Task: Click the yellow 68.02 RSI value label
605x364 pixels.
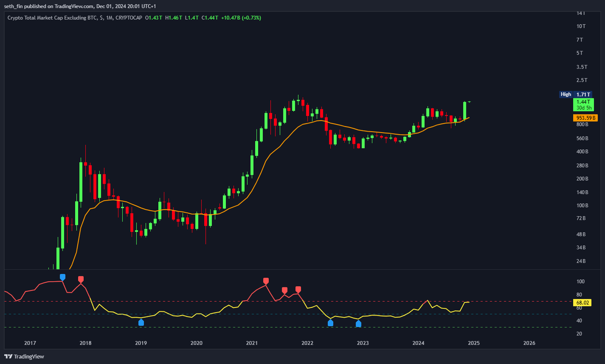Action: pos(582,302)
